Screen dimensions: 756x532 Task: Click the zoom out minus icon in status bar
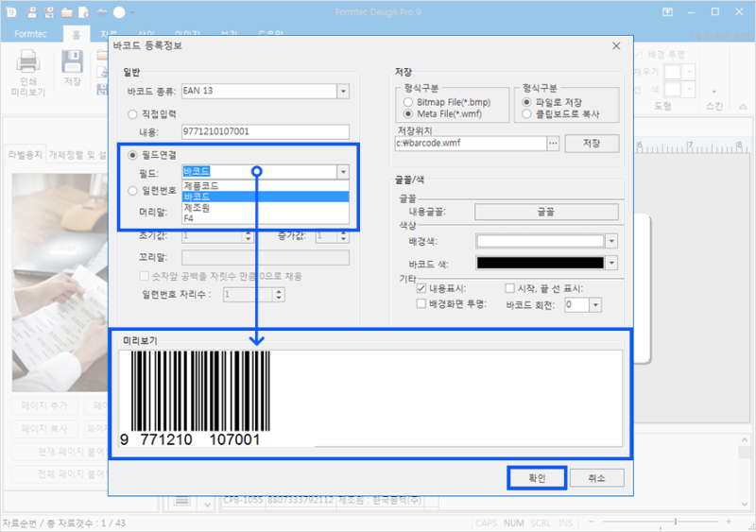[592, 522]
